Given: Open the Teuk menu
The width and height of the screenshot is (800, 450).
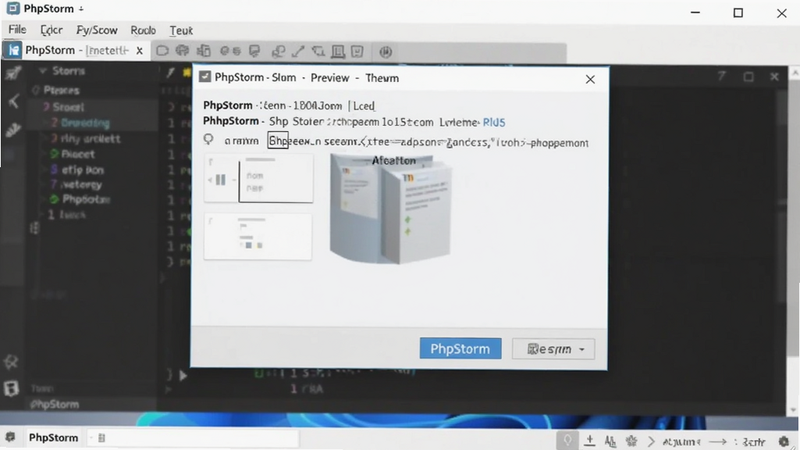Looking at the screenshot, I should (181, 31).
